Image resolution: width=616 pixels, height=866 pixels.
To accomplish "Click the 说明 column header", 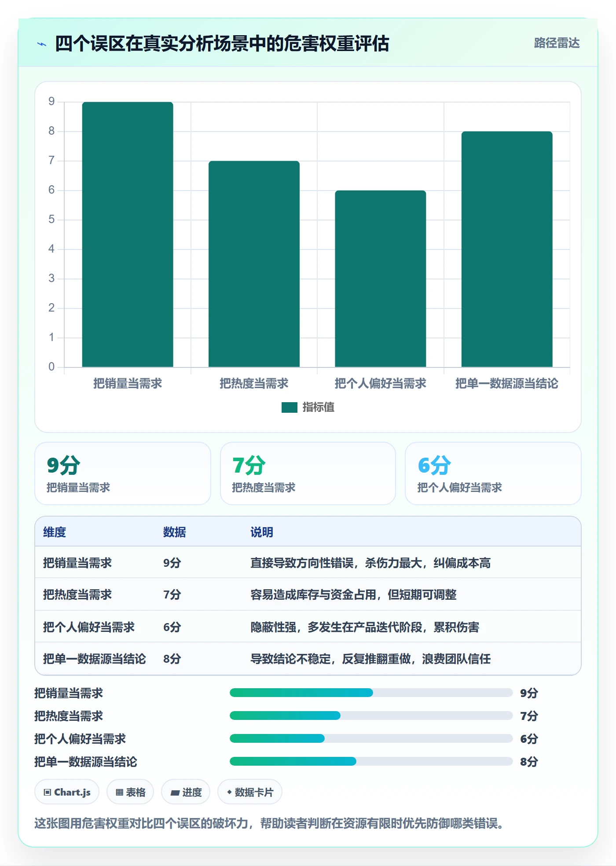I will [x=262, y=532].
